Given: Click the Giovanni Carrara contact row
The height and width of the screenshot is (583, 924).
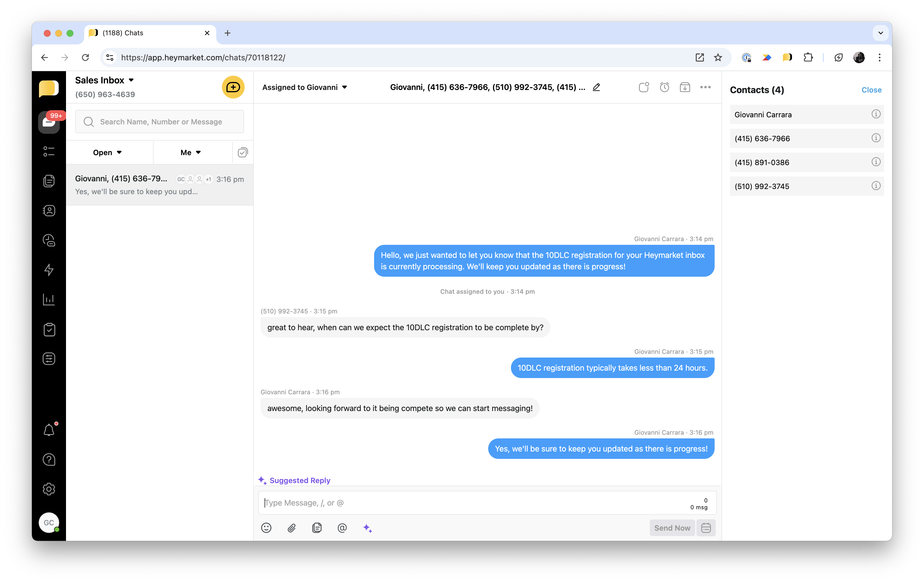Looking at the screenshot, I should pos(807,114).
